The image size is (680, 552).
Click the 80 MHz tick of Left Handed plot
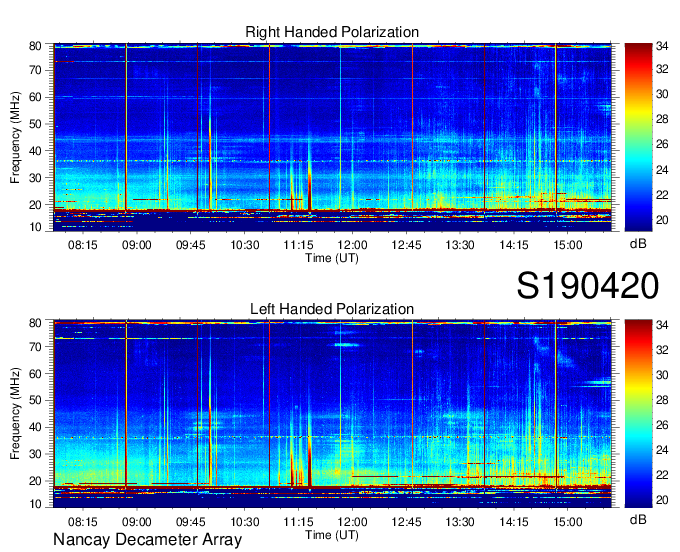tap(35, 323)
